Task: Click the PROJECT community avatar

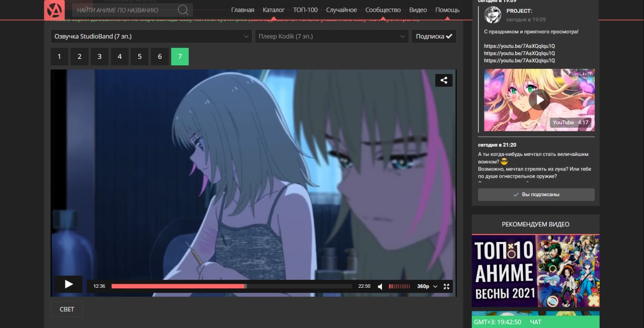Action: 493,15
